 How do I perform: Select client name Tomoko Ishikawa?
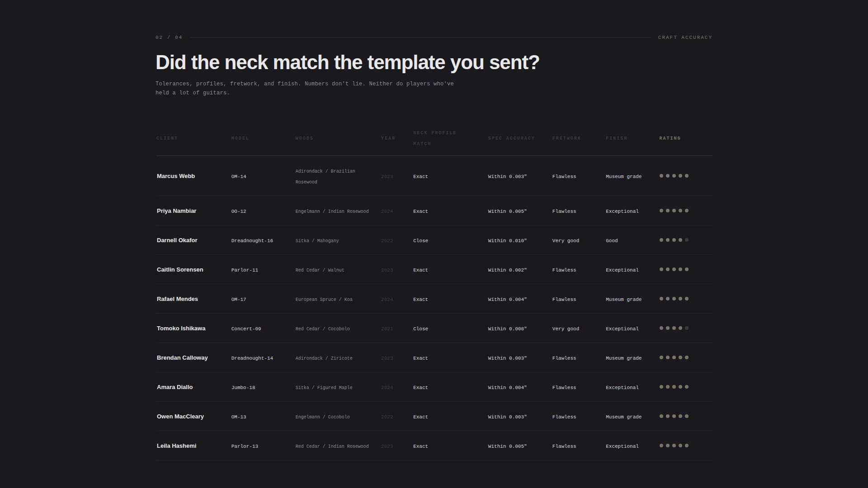(181, 328)
